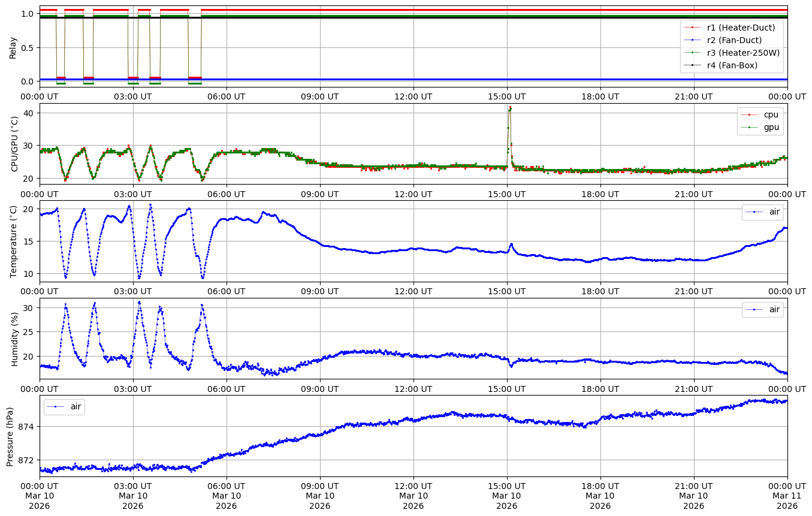Click the Relay y-axis label
The width and height of the screenshot is (812, 516).
(13, 47)
